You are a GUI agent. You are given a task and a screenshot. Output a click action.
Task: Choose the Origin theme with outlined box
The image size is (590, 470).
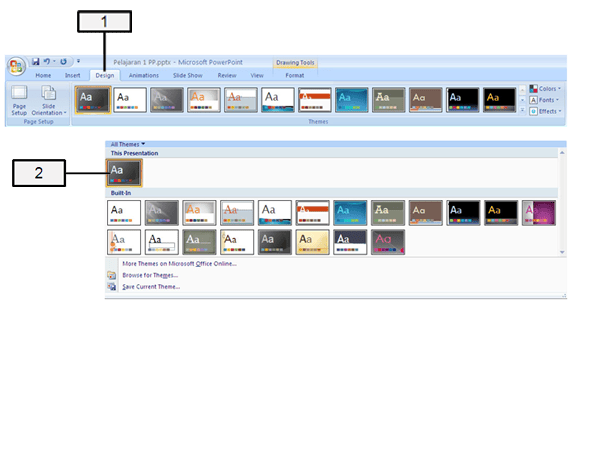(161, 242)
